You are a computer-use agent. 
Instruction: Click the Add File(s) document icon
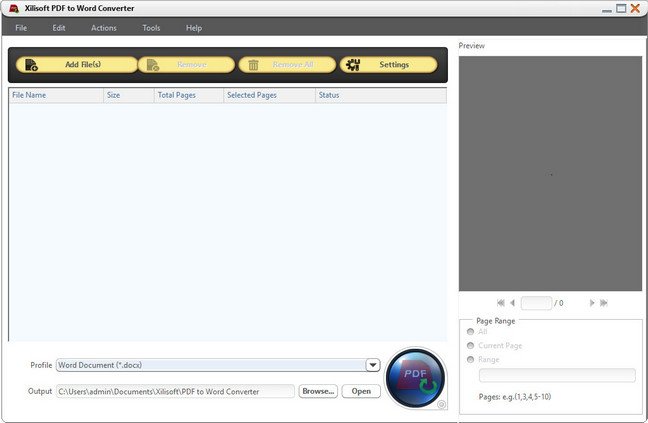coord(31,65)
